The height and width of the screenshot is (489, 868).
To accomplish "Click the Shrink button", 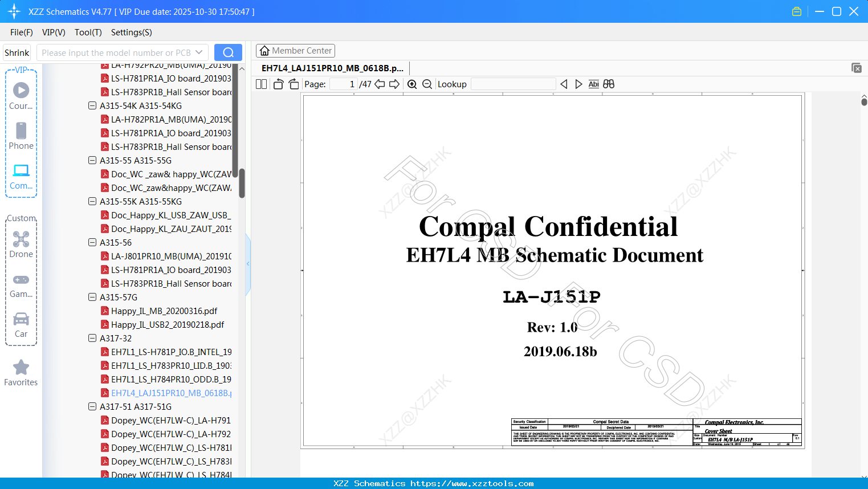I will pyautogui.click(x=17, y=52).
